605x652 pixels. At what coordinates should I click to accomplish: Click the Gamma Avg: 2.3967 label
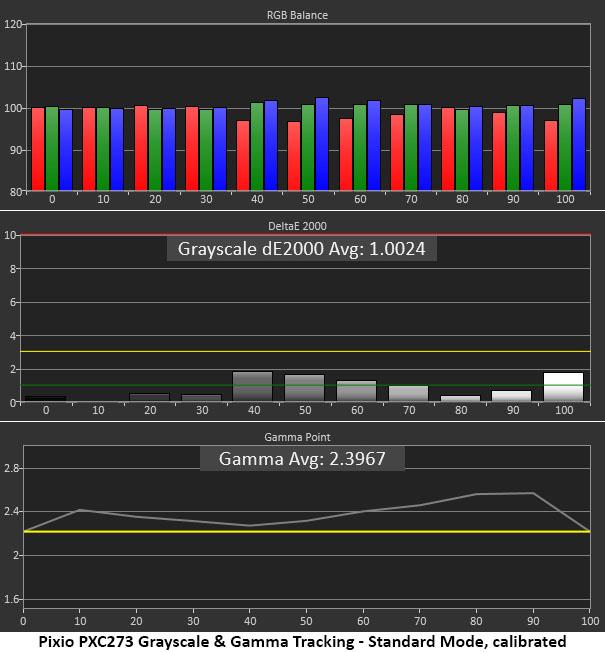[x=302, y=459]
